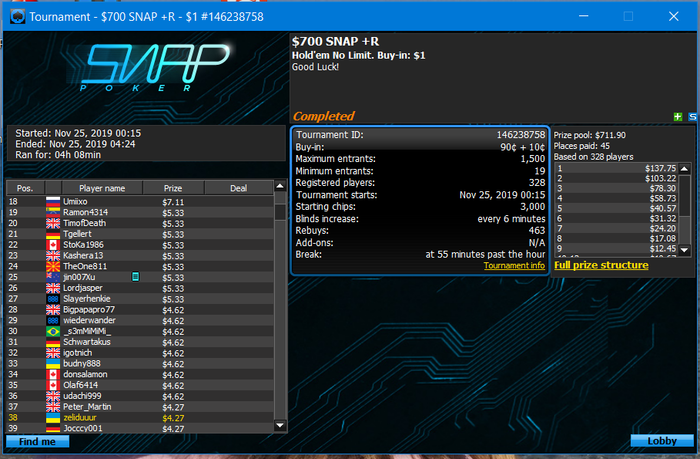Select player Bigpapapro77 row
The width and height of the screenshot is (700, 459).
tap(140, 310)
